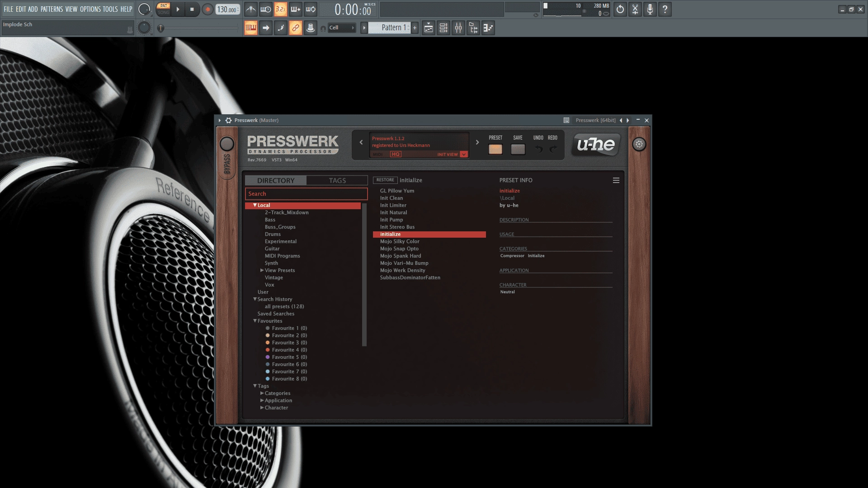Expand the Character tag node
Screen dimensions: 868x488
pos(262,408)
